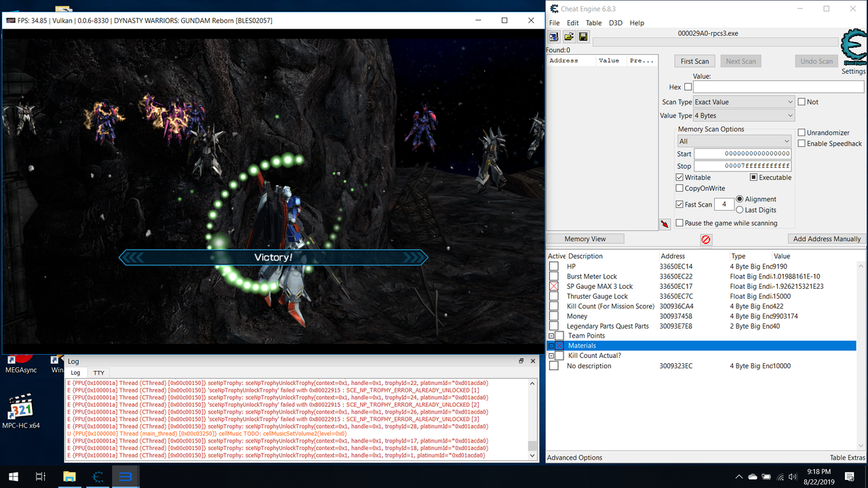Click the First Scan button
The width and height of the screenshot is (868, 488).
(694, 60)
